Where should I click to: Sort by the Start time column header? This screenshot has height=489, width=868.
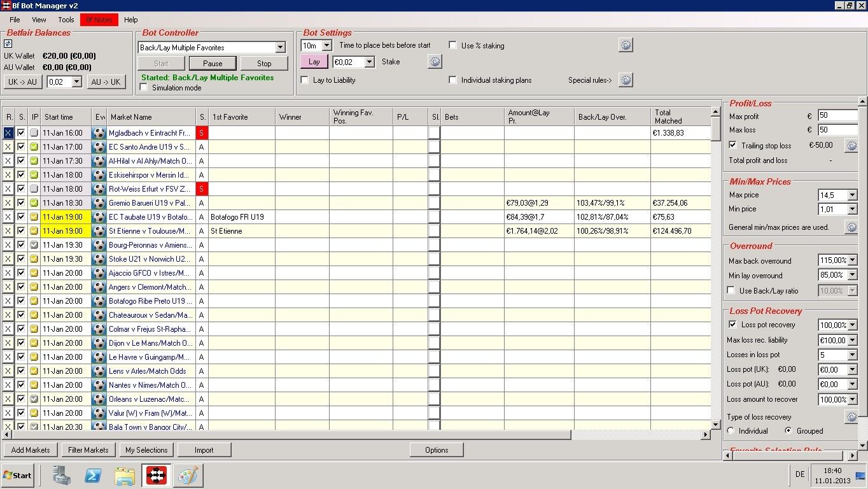click(x=66, y=117)
